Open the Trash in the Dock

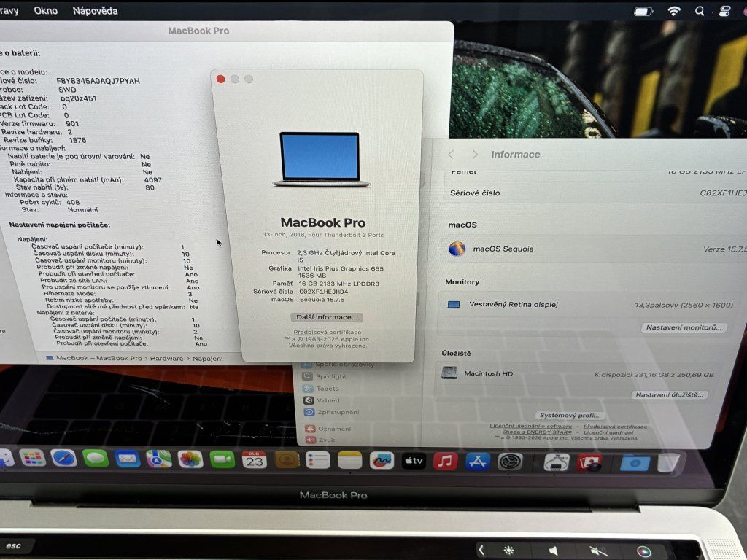668,463
